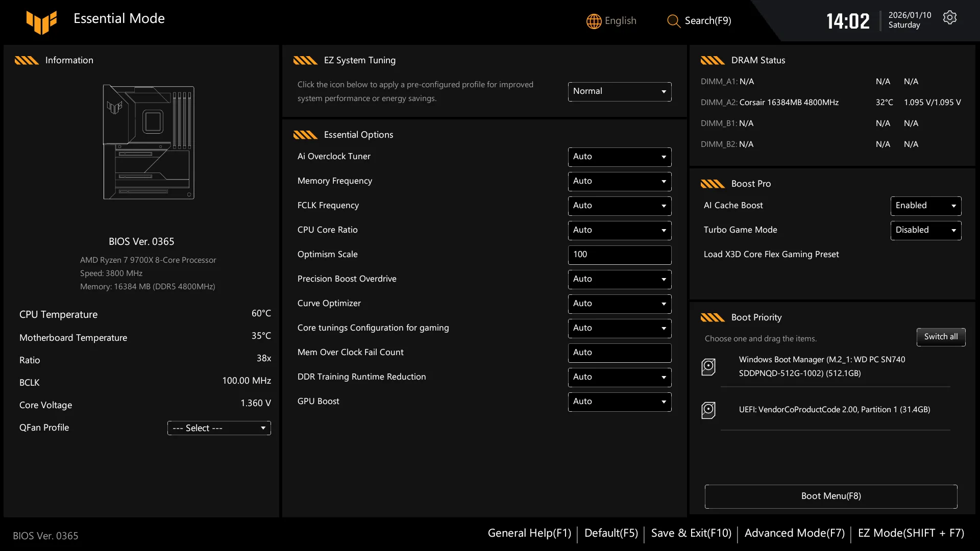Expand the Ai Overclock Tuner dropdown
Image resolution: width=980 pixels, height=551 pixels.
coord(620,157)
